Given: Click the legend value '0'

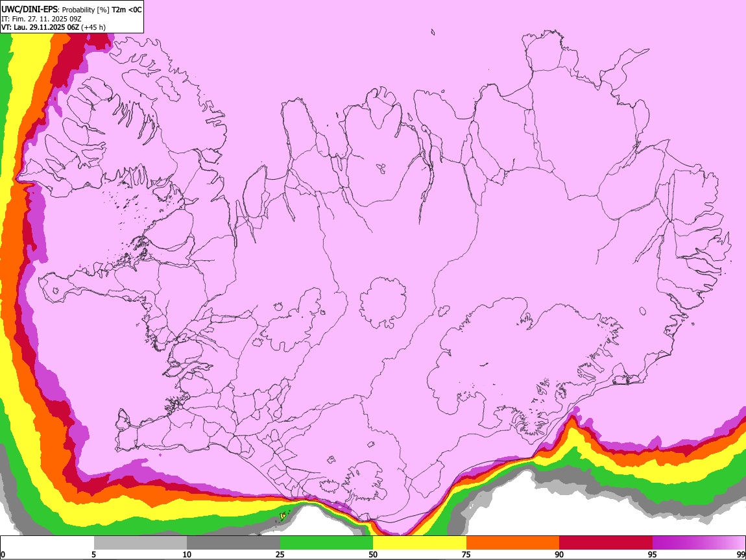Looking at the screenshot, I should [3, 555].
